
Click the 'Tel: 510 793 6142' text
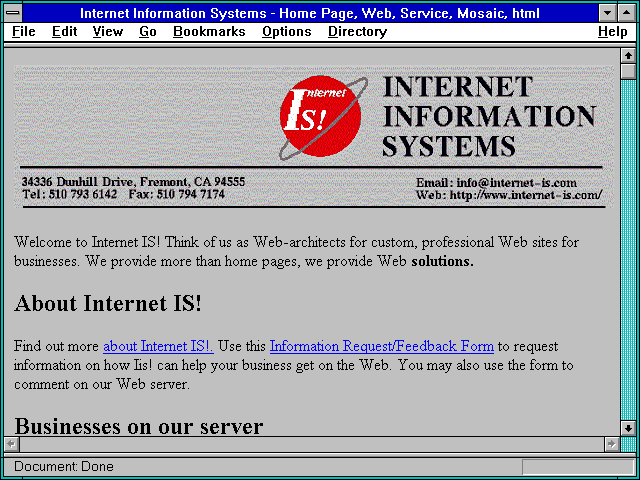[x=69, y=194]
